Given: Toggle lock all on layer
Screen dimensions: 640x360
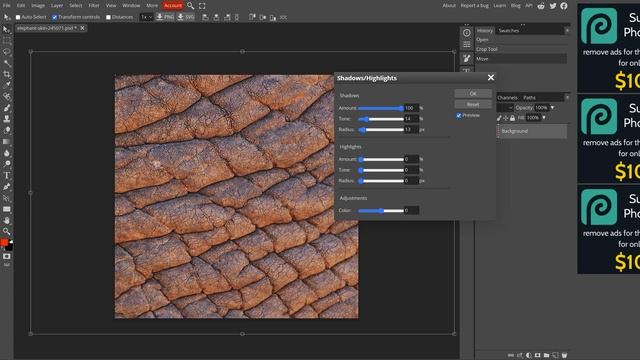Looking at the screenshot, I should pos(512,118).
